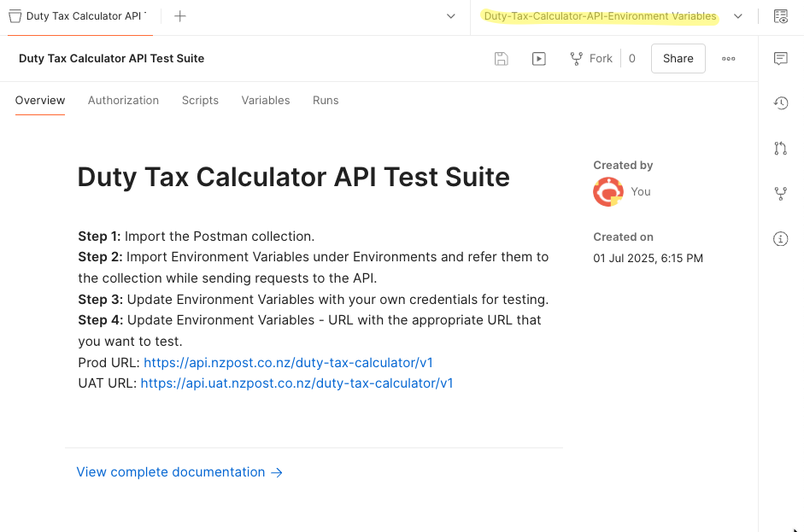The image size is (804, 532).
Task: Open the Comments panel
Action: (x=780, y=58)
